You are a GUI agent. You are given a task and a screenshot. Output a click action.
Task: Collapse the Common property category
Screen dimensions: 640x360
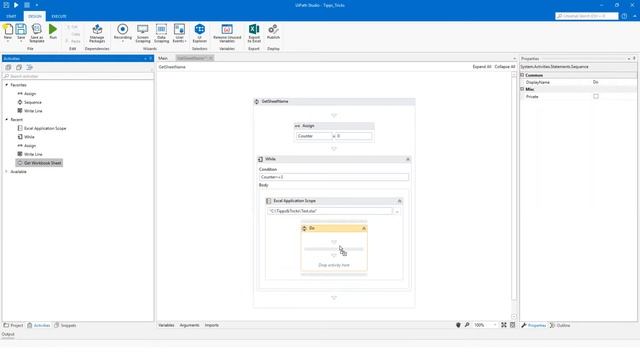pyautogui.click(x=522, y=75)
